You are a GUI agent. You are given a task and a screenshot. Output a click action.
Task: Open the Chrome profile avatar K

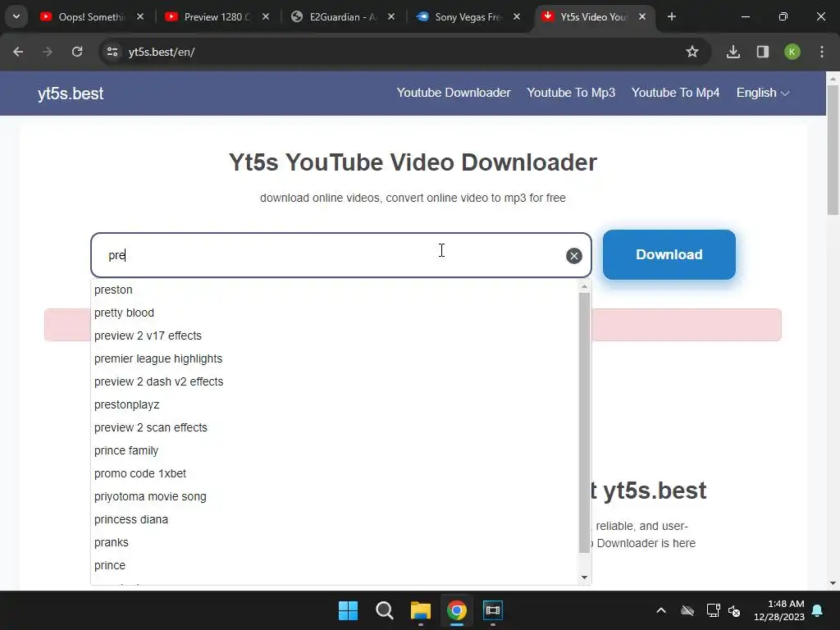pos(792,52)
